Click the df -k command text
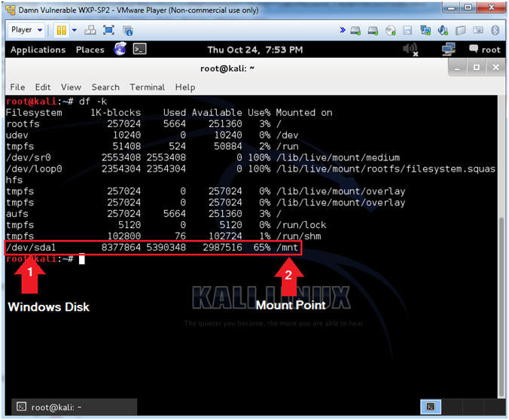This screenshot has width=509, height=420. tap(93, 102)
